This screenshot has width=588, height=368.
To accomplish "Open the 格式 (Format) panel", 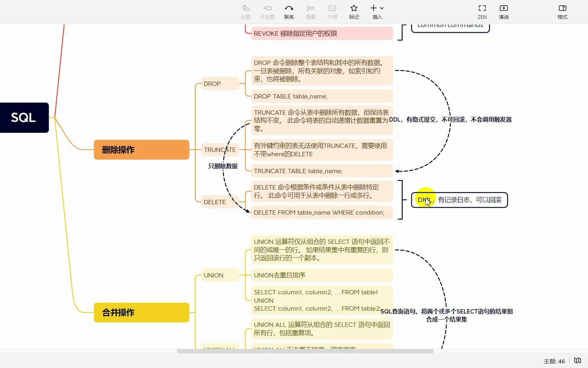I will (x=562, y=12).
